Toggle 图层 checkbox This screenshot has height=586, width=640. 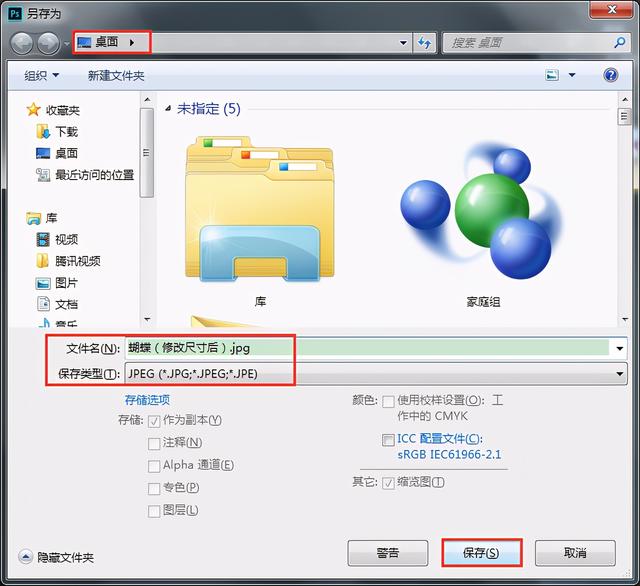[x=154, y=511]
